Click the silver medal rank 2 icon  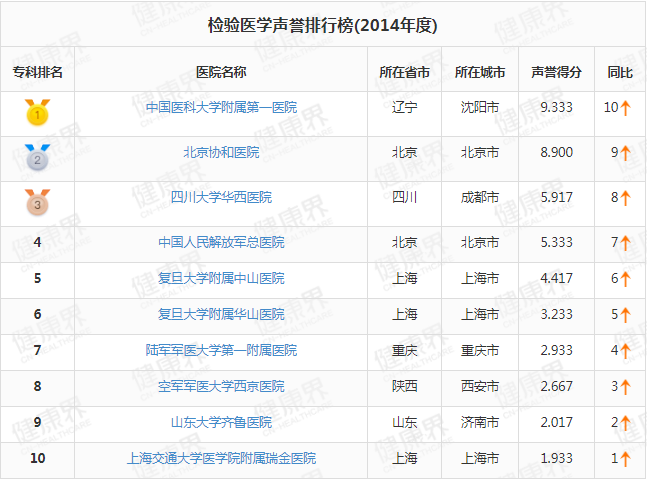point(37,157)
